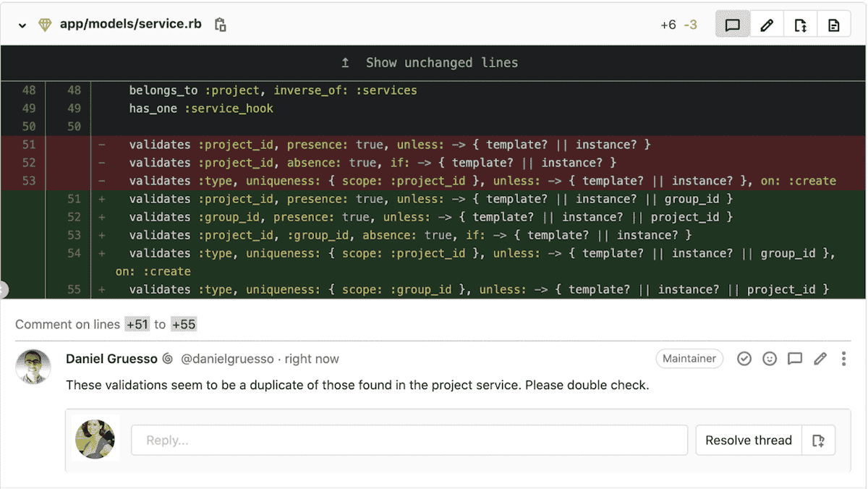The image size is (868, 489).
Task: Resolve Daniel's comment using the checkmark icon
Action: tap(744, 358)
